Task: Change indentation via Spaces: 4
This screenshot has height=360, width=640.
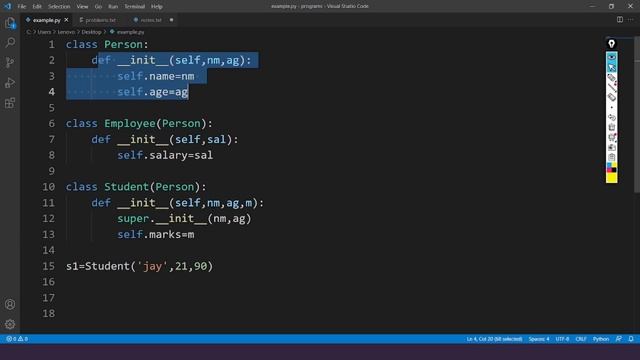Action: 539,339
